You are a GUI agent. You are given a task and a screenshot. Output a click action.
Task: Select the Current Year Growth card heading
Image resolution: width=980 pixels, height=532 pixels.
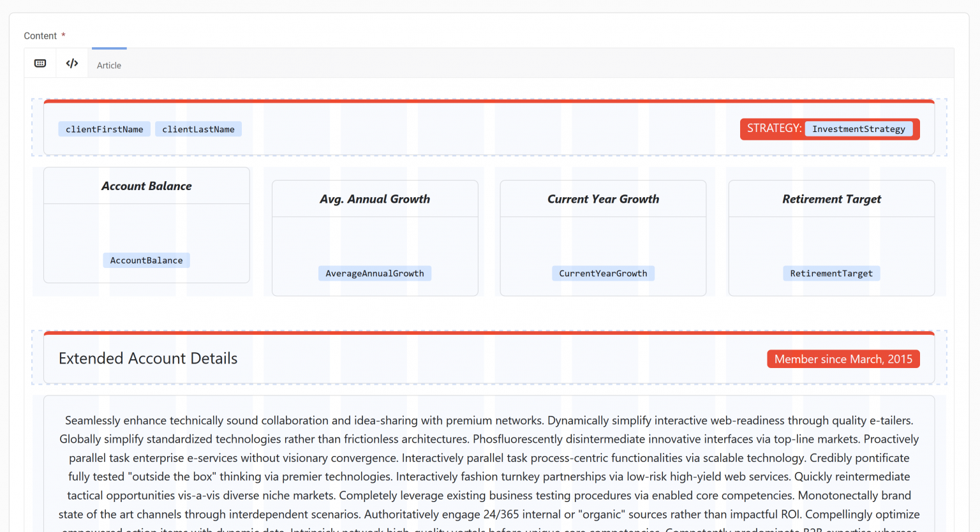(x=602, y=199)
